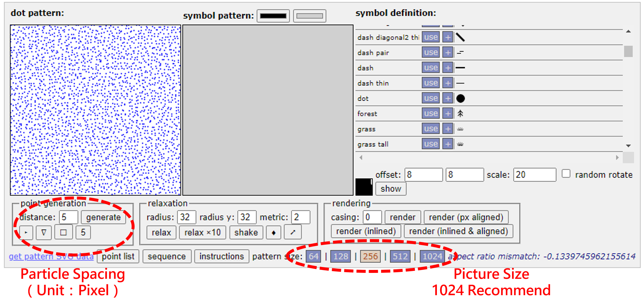Add grass tall using its plus button

pos(447,144)
